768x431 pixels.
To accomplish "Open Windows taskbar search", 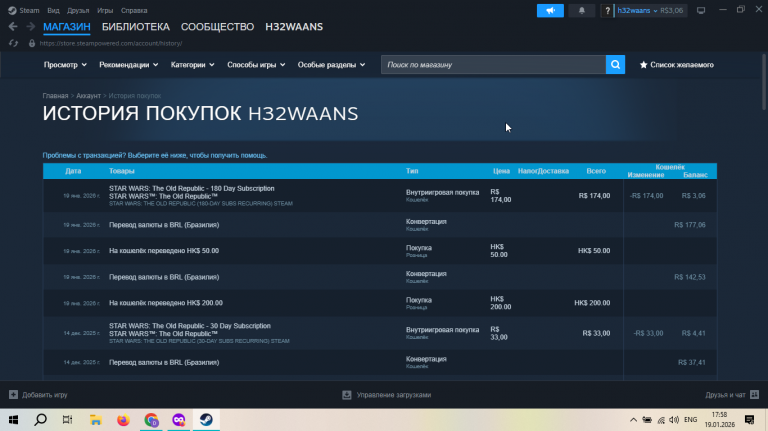I will (x=41, y=420).
